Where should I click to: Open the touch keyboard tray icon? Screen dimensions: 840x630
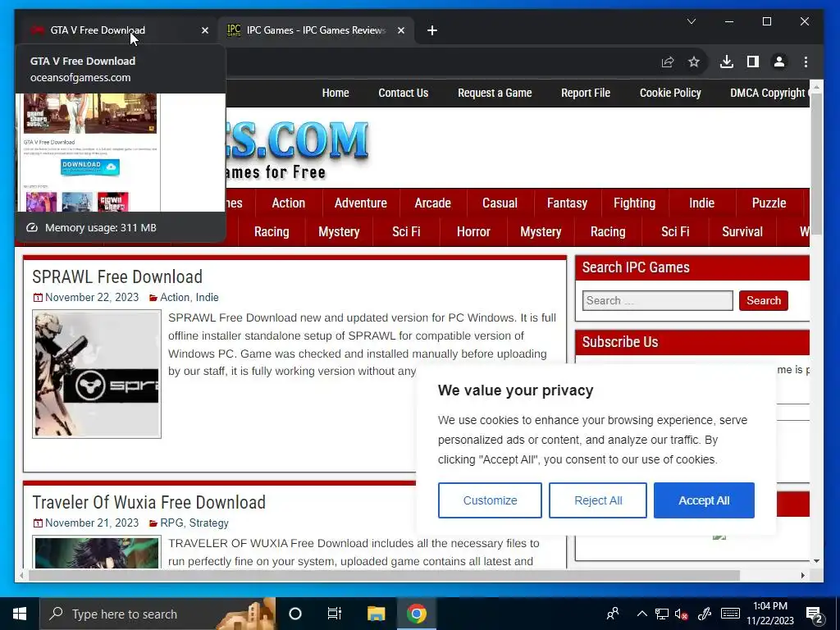tap(731, 614)
